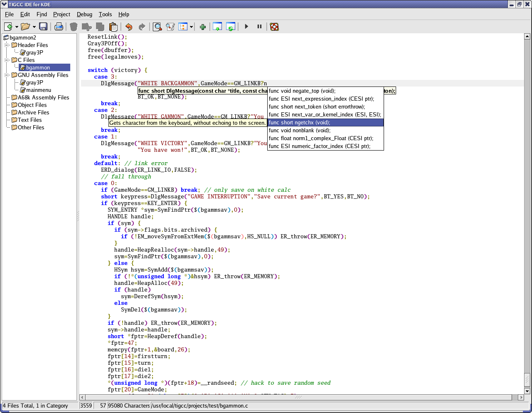The height and width of the screenshot is (413, 532).
Task: Click the Functions list icon
Action: [183, 27]
